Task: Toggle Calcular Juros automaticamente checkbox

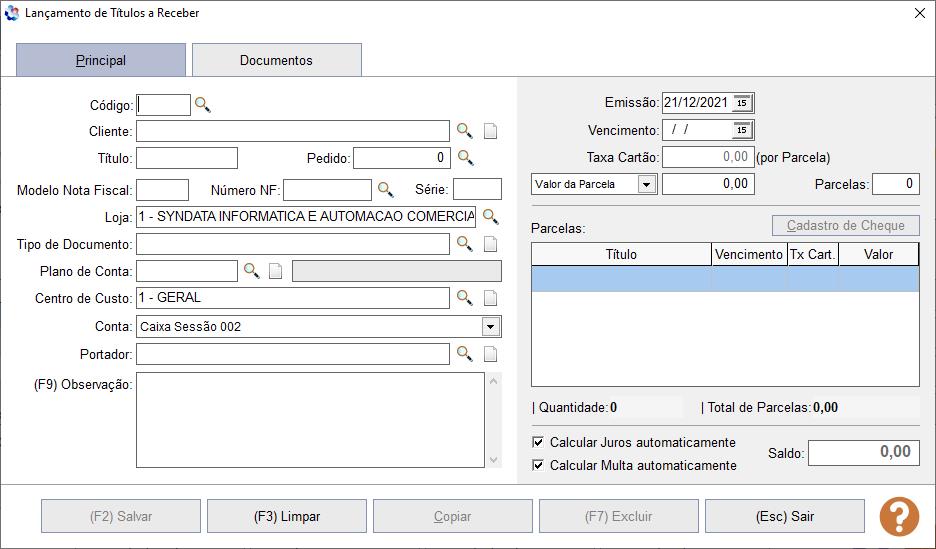Action: coord(538,442)
